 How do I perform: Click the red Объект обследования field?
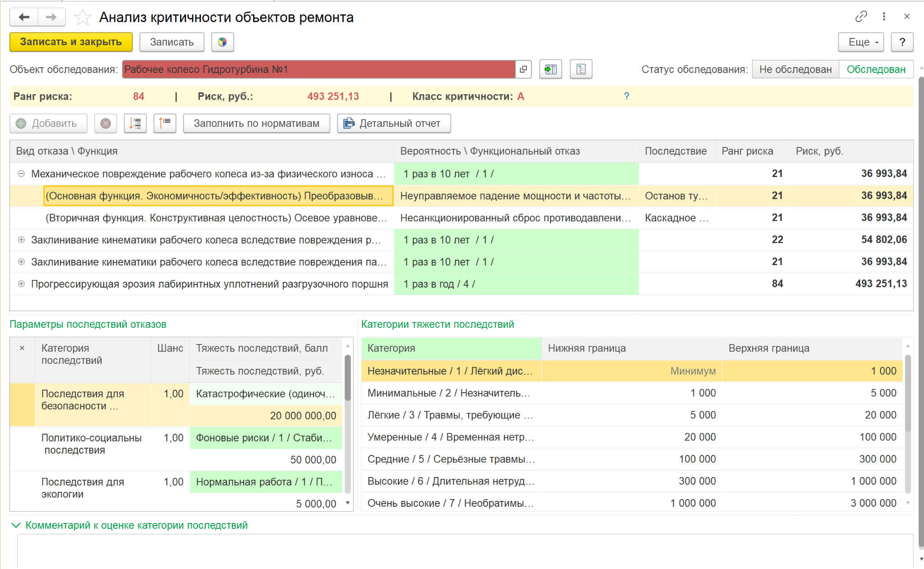318,69
